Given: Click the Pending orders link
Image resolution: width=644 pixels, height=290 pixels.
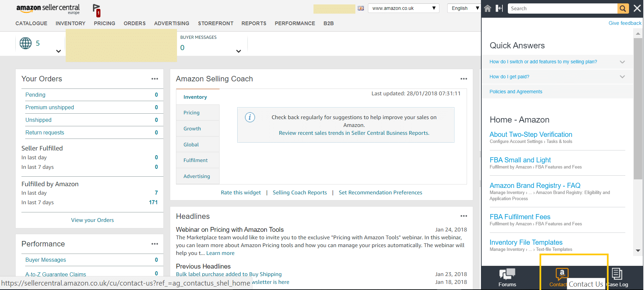Looking at the screenshot, I should pyautogui.click(x=35, y=95).
